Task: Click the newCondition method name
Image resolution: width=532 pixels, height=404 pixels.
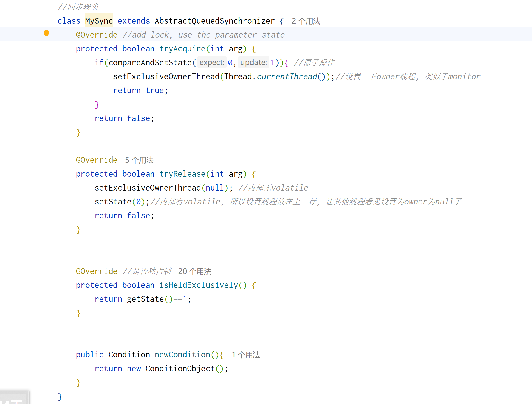Action: pyautogui.click(x=182, y=355)
